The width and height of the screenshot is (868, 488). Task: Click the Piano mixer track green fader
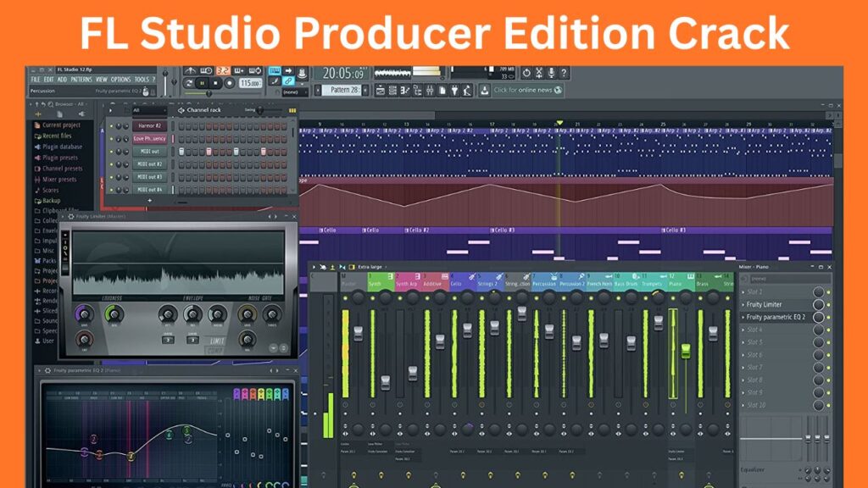(x=686, y=351)
